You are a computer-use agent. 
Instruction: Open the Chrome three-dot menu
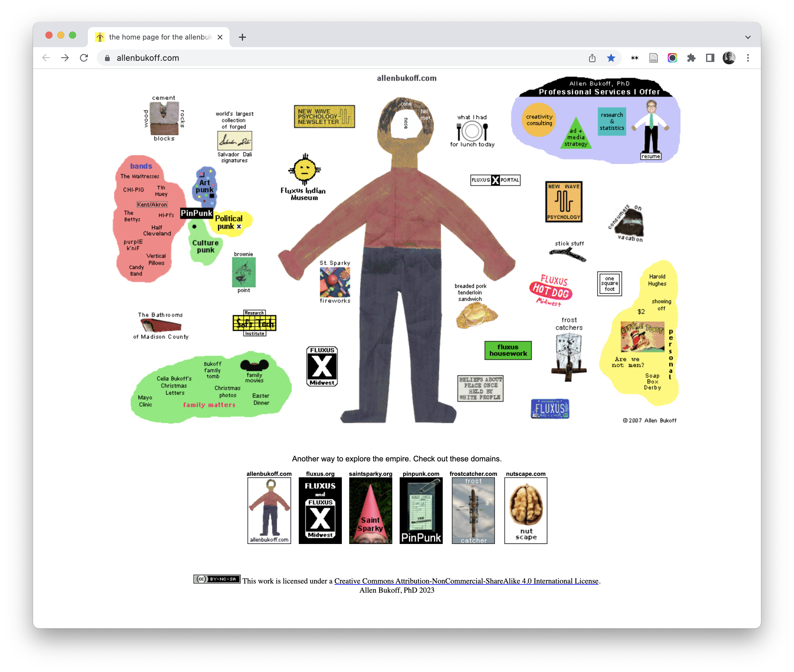coord(747,58)
